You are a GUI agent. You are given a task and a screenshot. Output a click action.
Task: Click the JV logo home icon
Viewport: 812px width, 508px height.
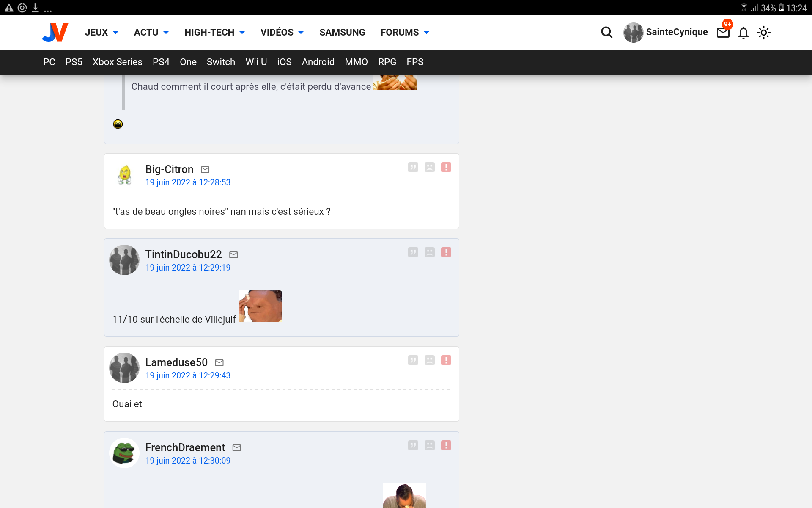pos(55,32)
